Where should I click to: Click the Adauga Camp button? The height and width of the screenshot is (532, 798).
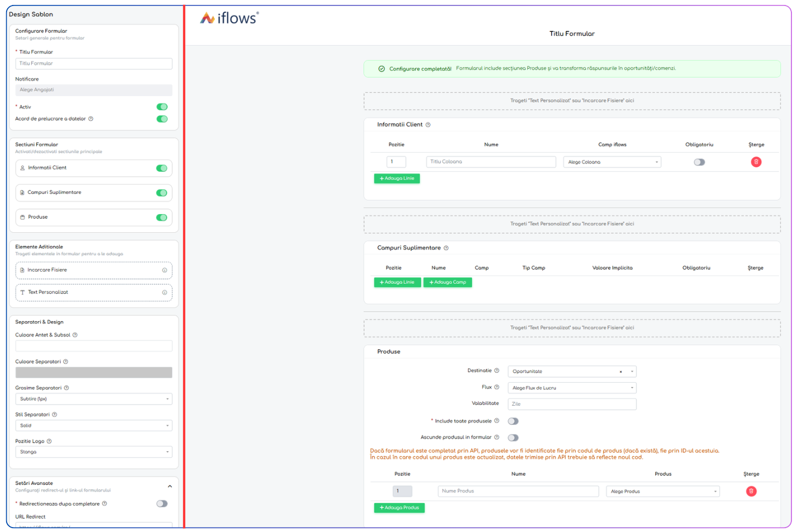pos(448,282)
